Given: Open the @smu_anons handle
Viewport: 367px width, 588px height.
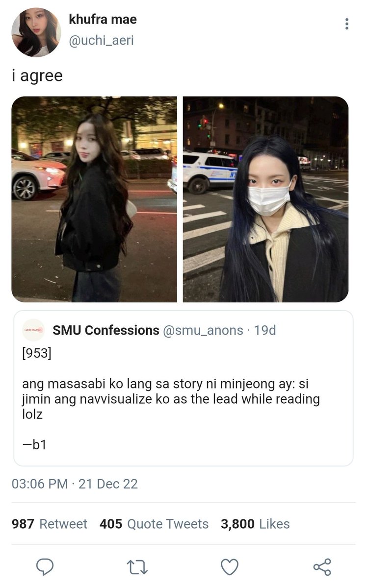Looking at the screenshot, I should (x=203, y=331).
